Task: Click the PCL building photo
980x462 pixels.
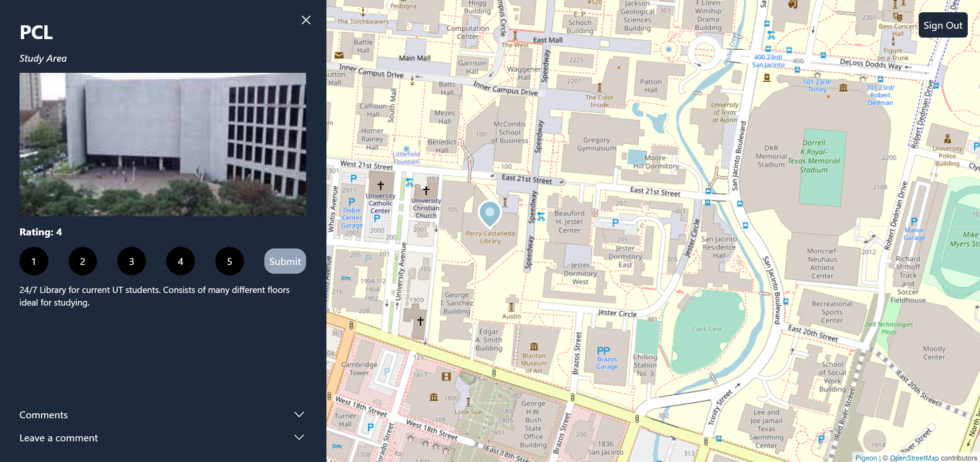Action: click(x=163, y=145)
